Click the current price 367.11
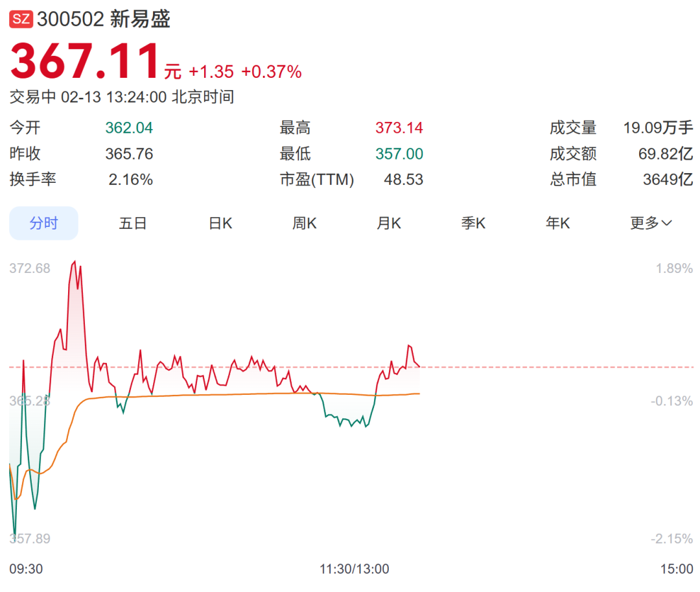Screen dimensions: 700x592 tap(85, 63)
